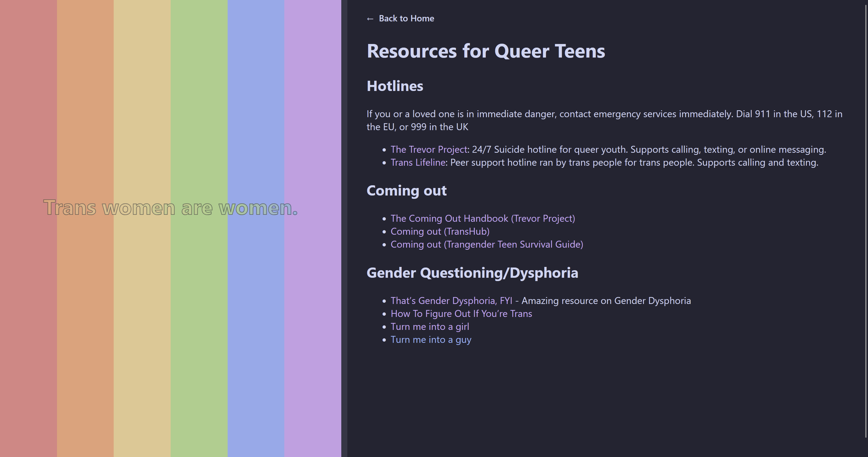Click the Back to Home arrow icon
The width and height of the screenshot is (868, 457).
(370, 19)
